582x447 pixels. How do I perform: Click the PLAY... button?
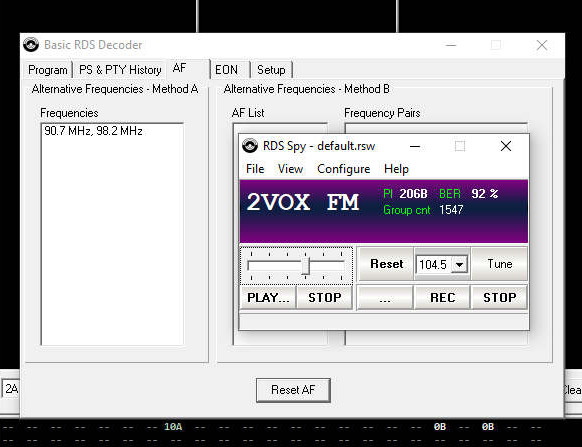(268, 297)
